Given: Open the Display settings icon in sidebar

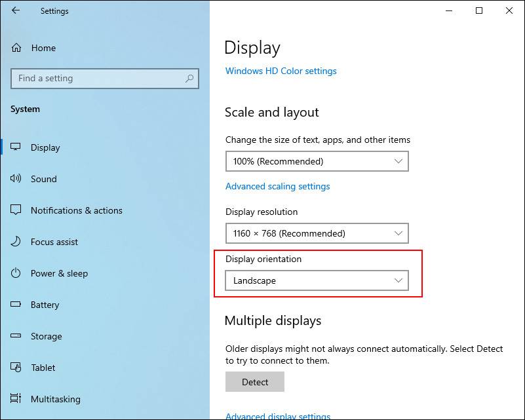Looking at the screenshot, I should click(16, 147).
